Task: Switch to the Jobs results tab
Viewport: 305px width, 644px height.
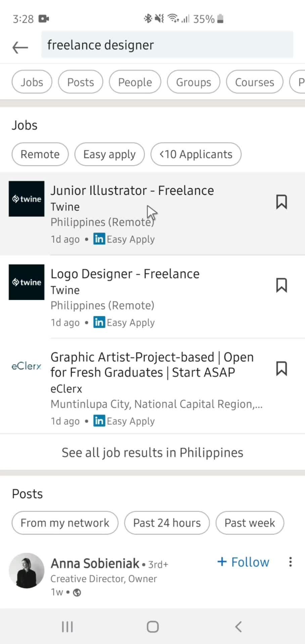Action: (x=32, y=82)
